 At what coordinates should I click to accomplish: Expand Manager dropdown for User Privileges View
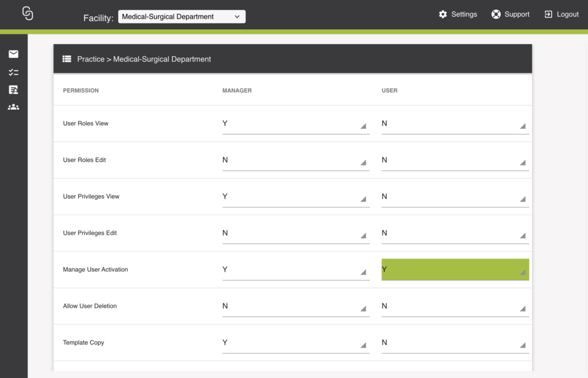(x=295, y=197)
